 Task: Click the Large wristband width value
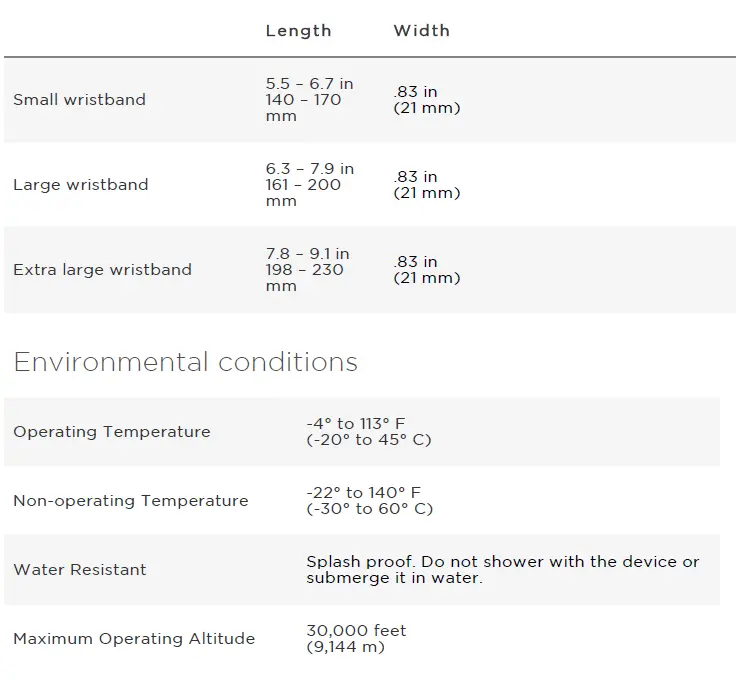coord(427,185)
